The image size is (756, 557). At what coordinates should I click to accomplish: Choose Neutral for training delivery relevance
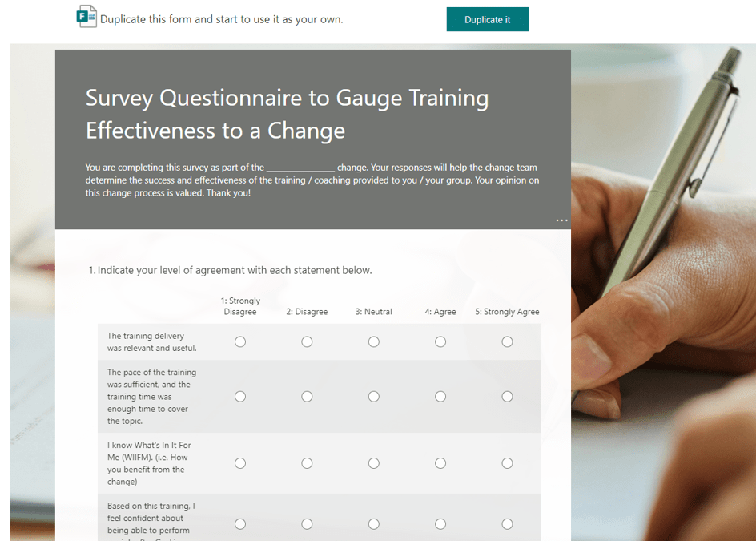coord(374,342)
